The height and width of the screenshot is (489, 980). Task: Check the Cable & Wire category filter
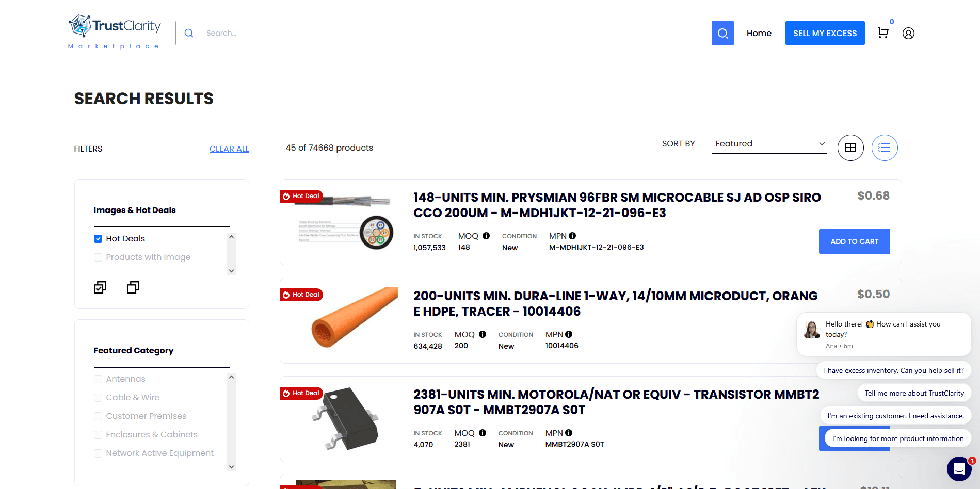(98, 397)
